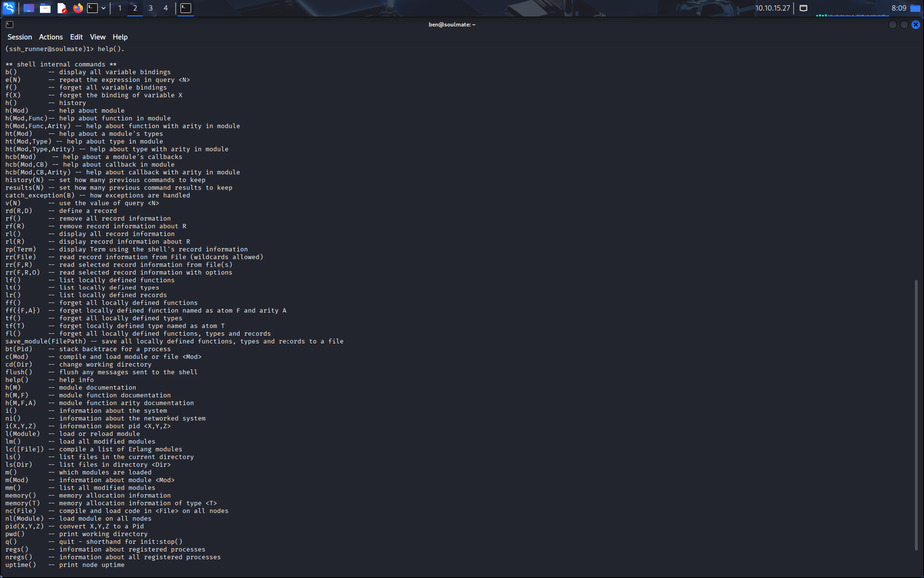Screen dimensions: 924x578
Task: Switch to workspace 3
Action: tap(151, 8)
